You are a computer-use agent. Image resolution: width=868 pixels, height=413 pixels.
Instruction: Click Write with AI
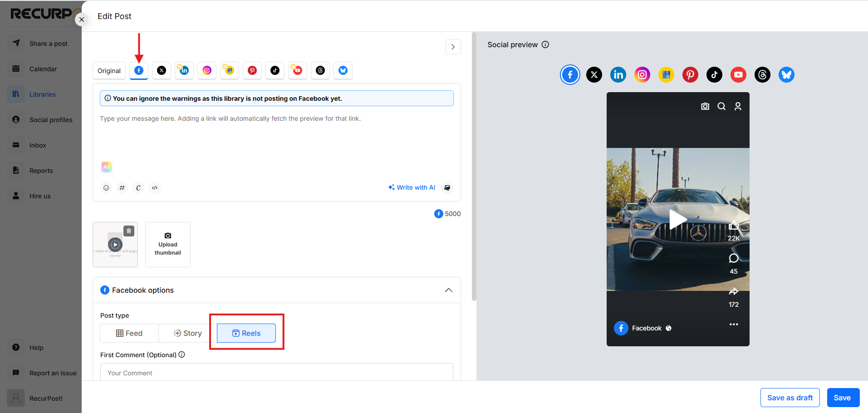412,187
